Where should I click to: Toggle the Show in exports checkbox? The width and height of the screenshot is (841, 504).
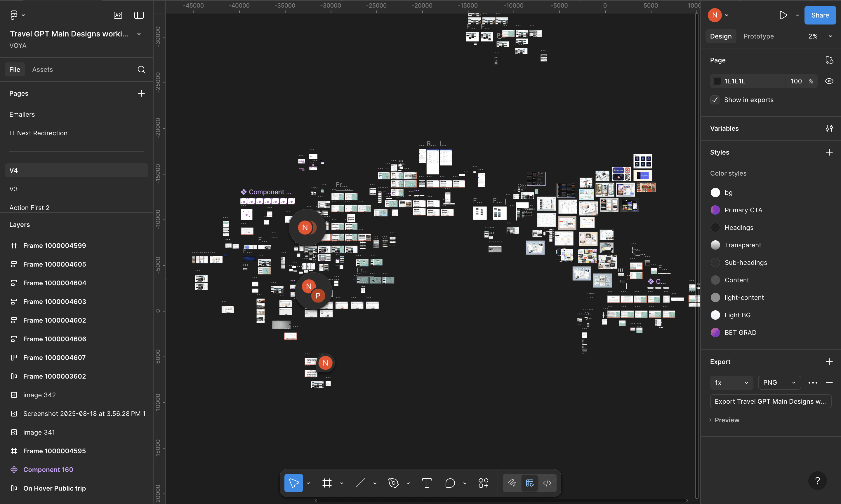pos(715,100)
